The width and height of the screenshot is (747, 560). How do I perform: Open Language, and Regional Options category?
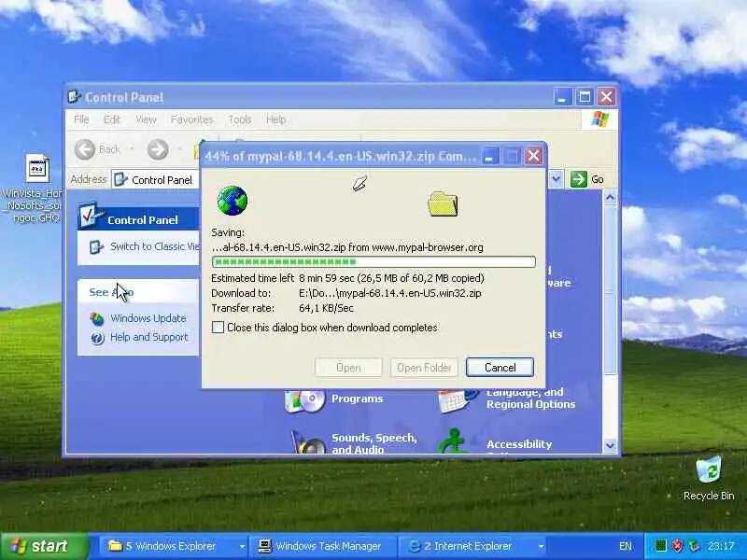coord(530,399)
